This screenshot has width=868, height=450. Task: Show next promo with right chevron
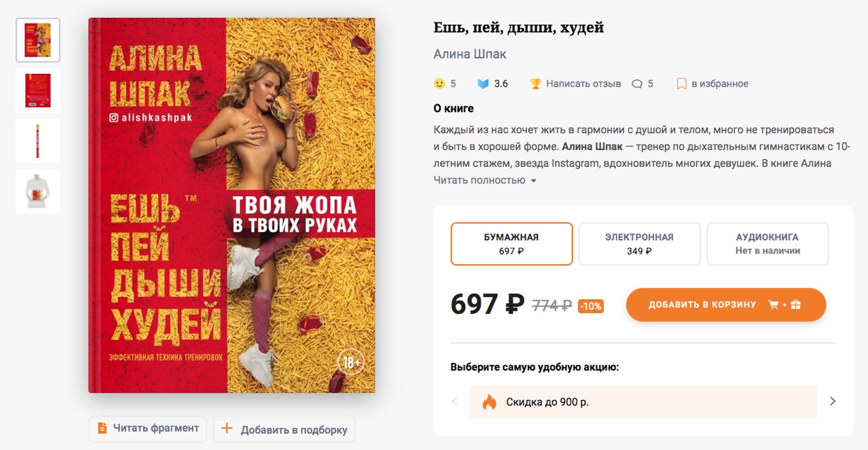tap(832, 401)
